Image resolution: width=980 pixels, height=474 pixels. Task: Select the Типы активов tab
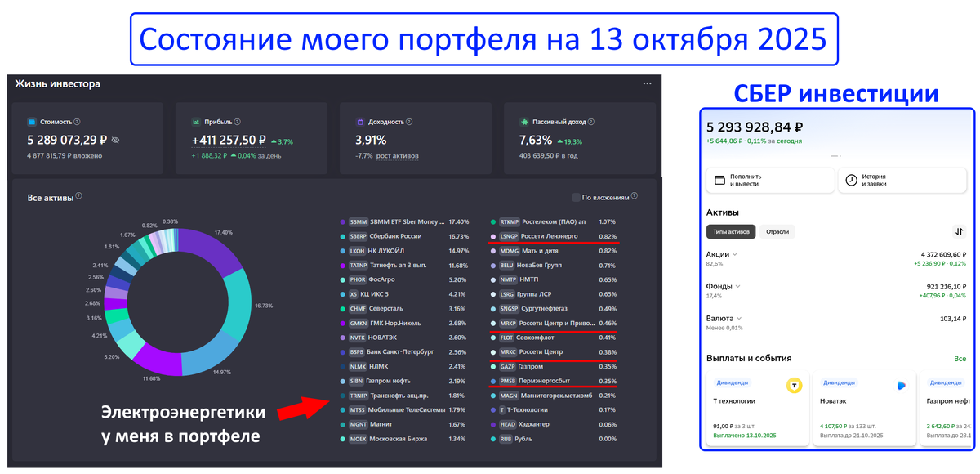tap(730, 231)
